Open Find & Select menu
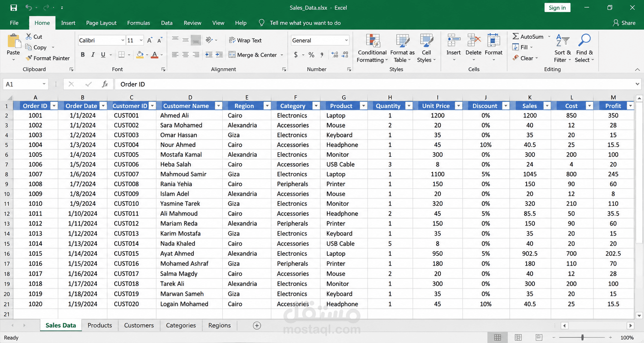The width and height of the screenshot is (644, 343). (584, 49)
